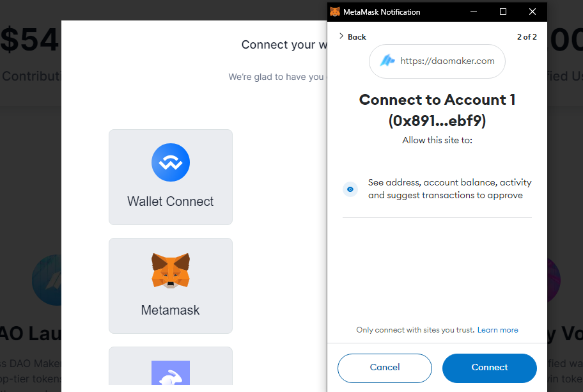Click the eye icon next to permissions text
Image resolution: width=583 pixels, height=392 pixels.
[x=350, y=189]
